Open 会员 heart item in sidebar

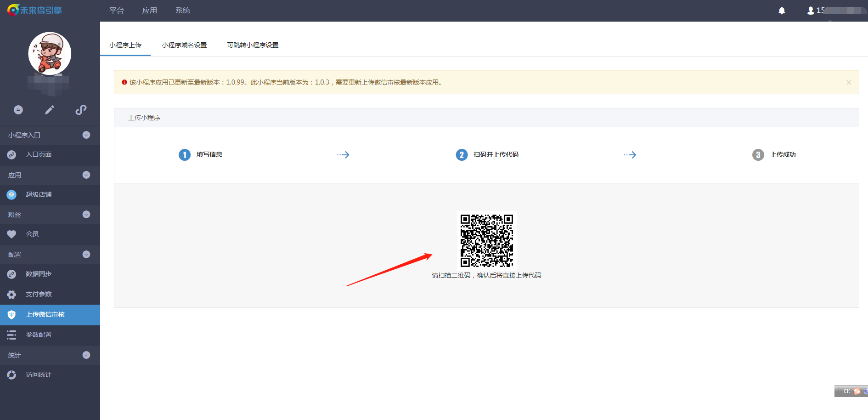[32, 234]
